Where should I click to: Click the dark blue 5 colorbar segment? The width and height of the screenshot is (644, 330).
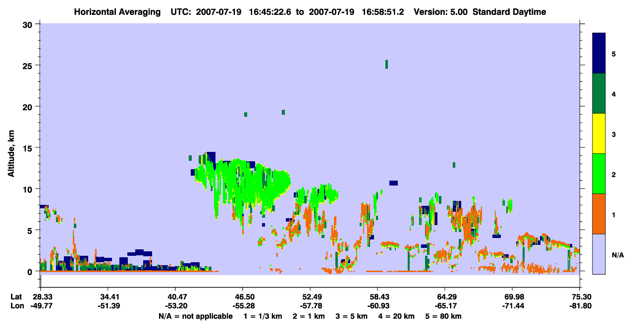599,53
